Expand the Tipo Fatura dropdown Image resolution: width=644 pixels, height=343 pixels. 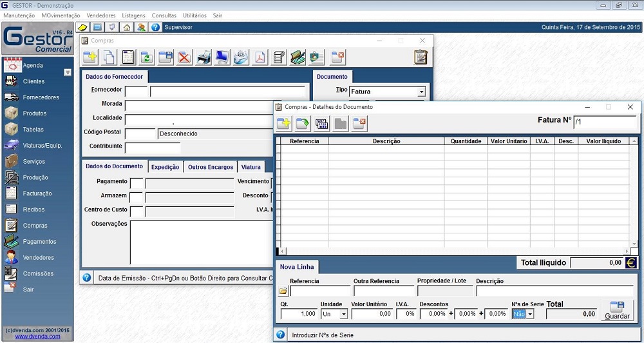point(422,92)
